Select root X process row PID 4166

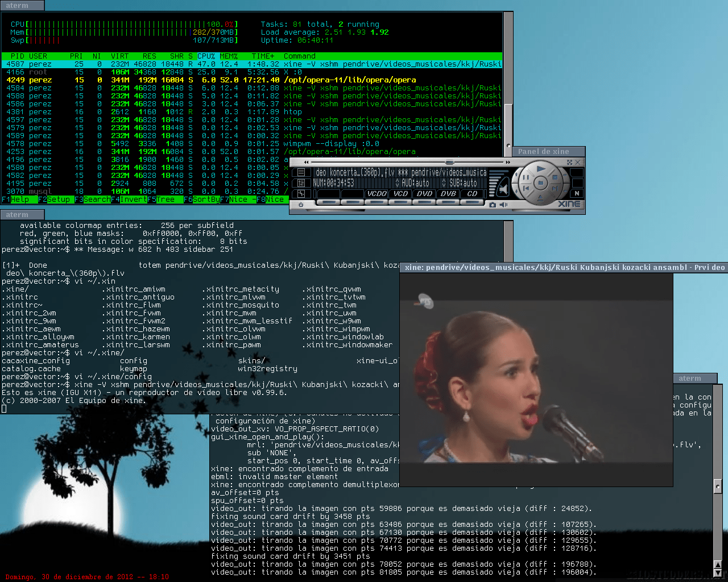[252, 72]
